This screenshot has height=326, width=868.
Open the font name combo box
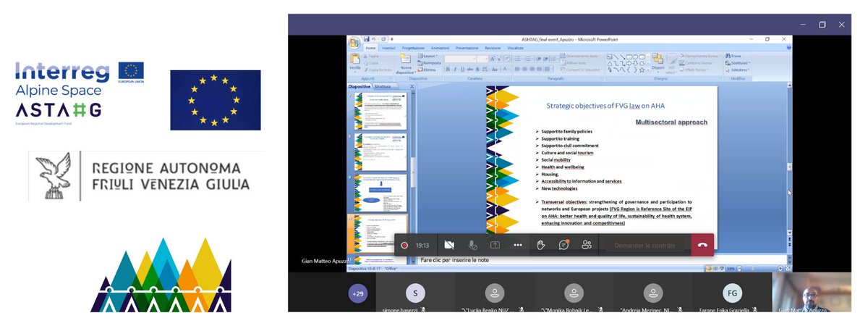(461, 58)
